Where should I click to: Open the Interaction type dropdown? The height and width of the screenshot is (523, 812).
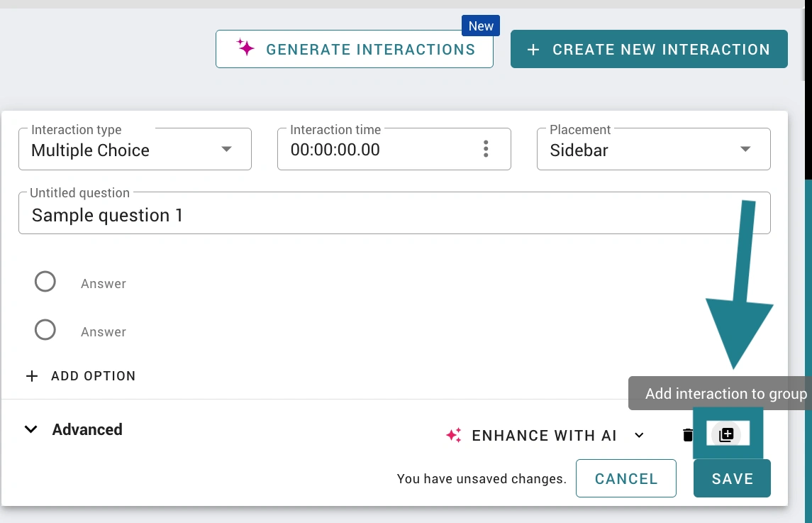point(135,149)
